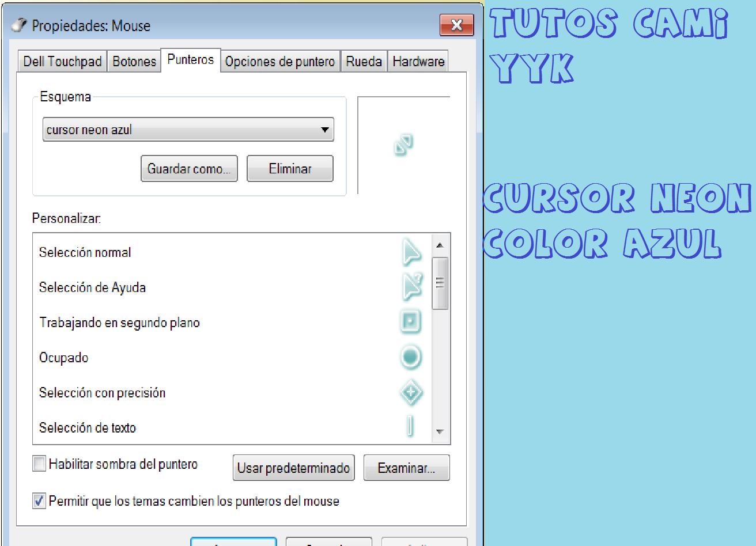The image size is (756, 546).
Task: Open the Examinar file browser
Action: click(x=406, y=468)
